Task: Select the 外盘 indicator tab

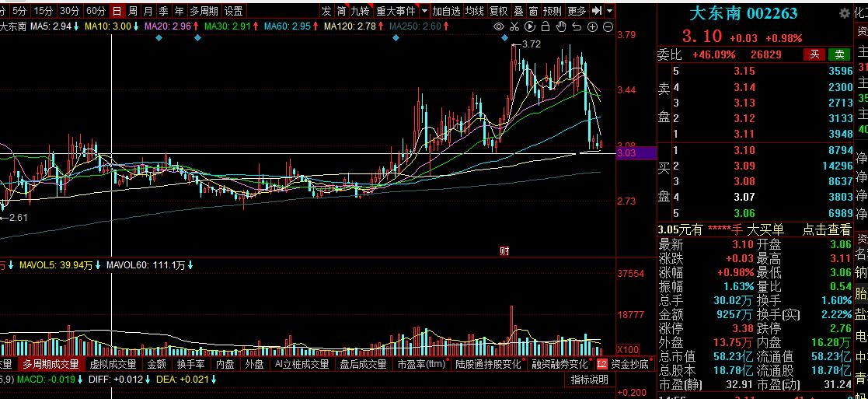Action: pos(255,364)
